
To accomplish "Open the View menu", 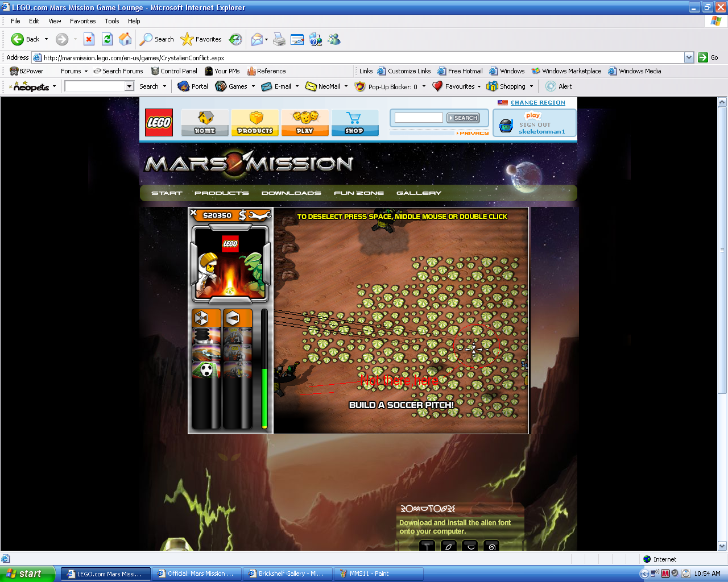I will 55,21.
